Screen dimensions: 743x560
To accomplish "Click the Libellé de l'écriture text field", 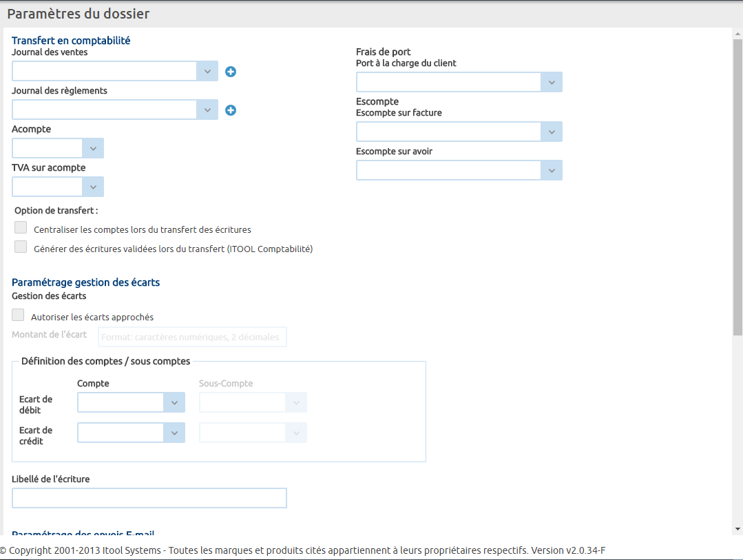I will (149, 498).
